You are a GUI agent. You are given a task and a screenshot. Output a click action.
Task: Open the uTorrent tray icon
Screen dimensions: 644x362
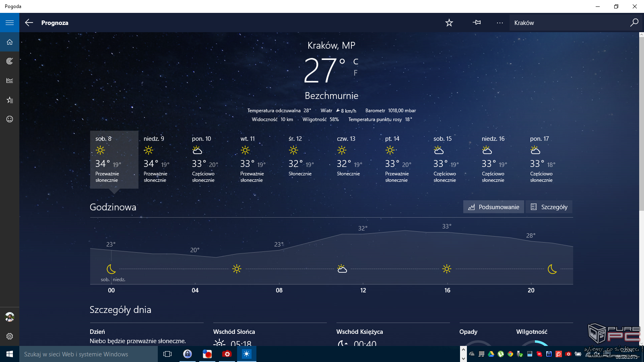(x=501, y=354)
